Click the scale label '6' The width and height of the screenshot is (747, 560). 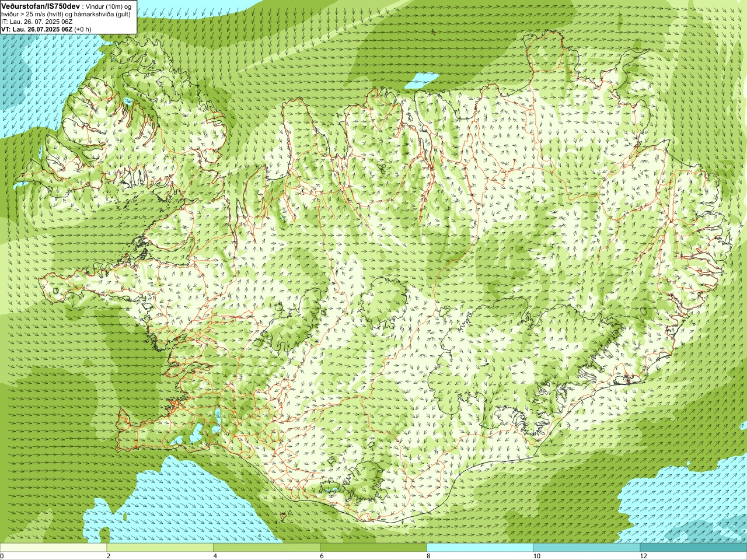pyautogui.click(x=322, y=556)
